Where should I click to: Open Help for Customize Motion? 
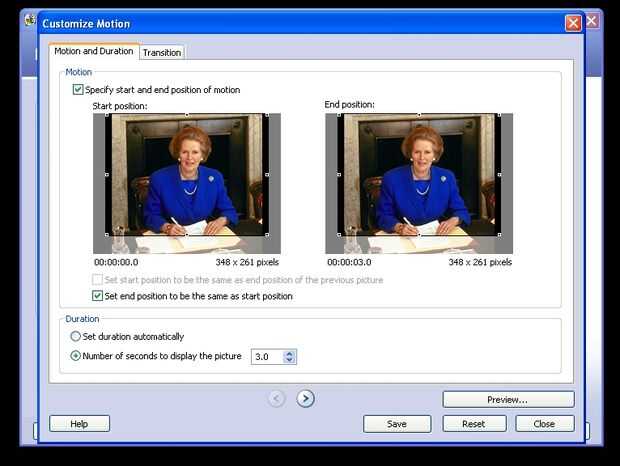click(x=79, y=424)
